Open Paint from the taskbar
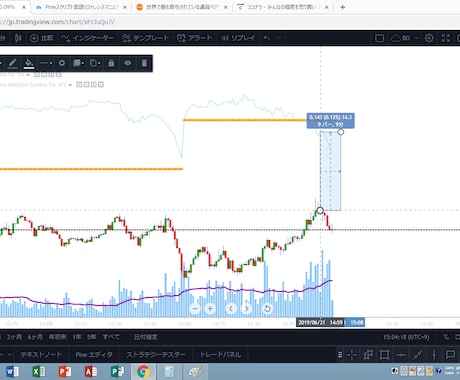The image size is (460, 380). (196, 372)
